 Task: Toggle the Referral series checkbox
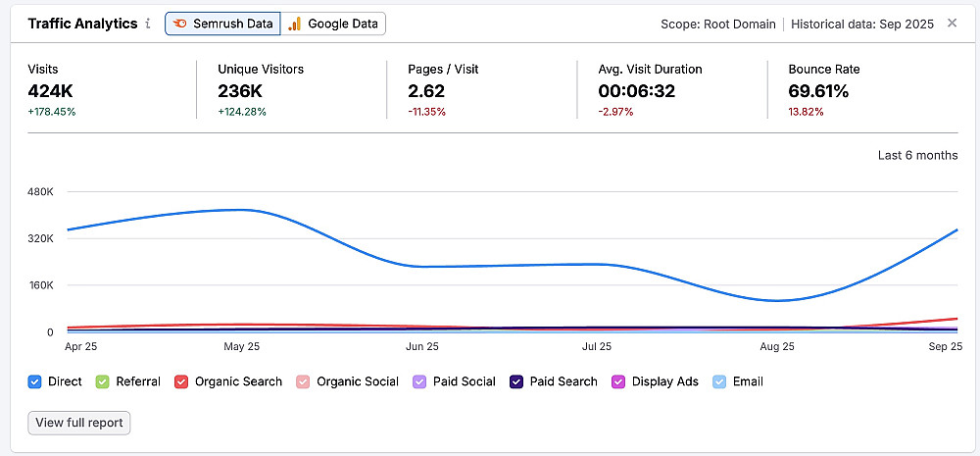(102, 381)
